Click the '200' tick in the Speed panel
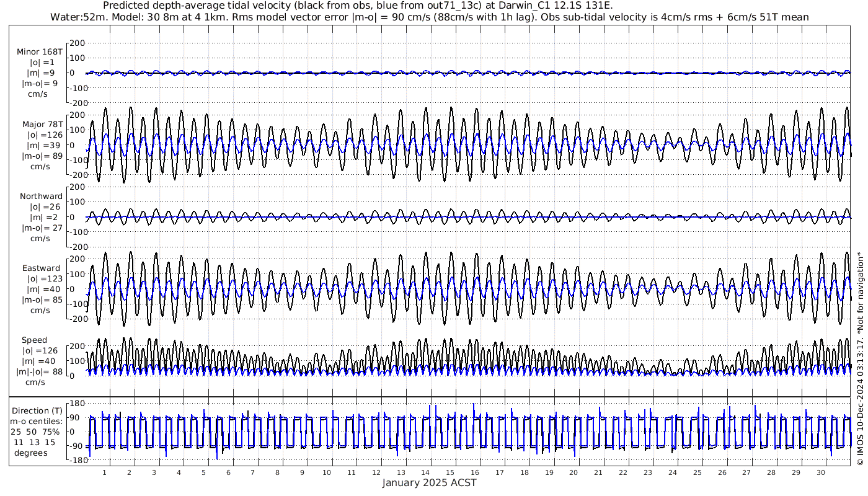Image resolution: width=868 pixels, height=496 pixels. tap(77, 346)
